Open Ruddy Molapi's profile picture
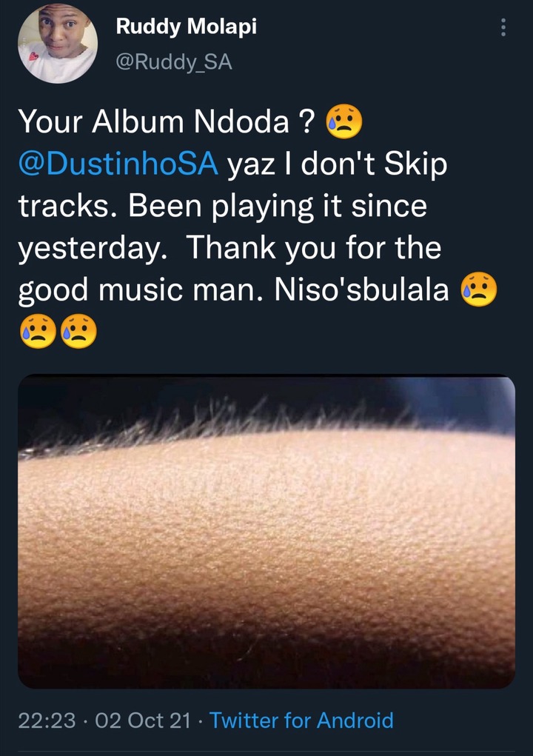This screenshot has height=756, width=533. (x=58, y=43)
